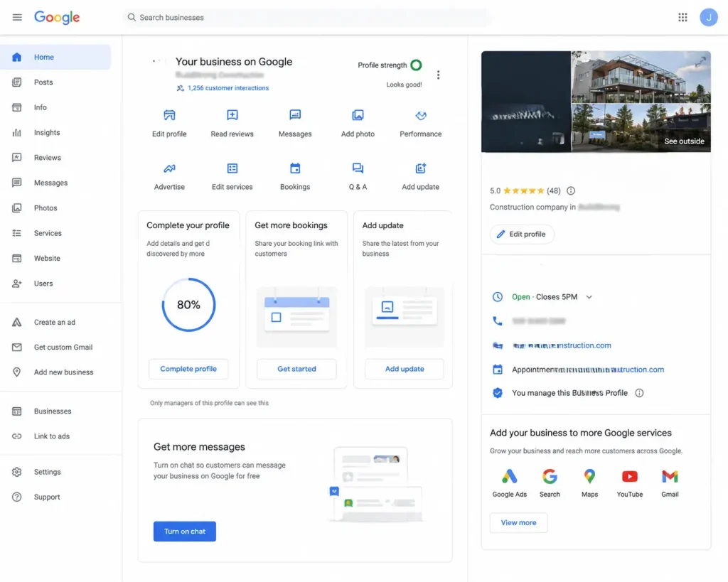Click the Edit profile storefront icon
The image size is (728, 582).
[169, 115]
